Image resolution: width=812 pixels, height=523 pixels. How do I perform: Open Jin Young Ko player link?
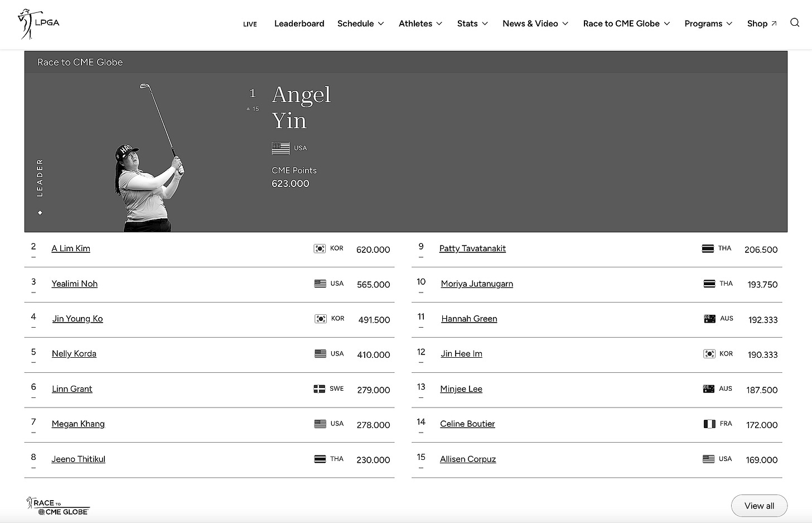[x=78, y=319]
